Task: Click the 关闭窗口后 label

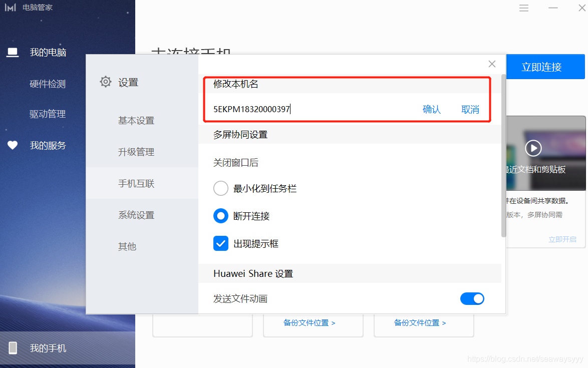Action: [x=236, y=163]
